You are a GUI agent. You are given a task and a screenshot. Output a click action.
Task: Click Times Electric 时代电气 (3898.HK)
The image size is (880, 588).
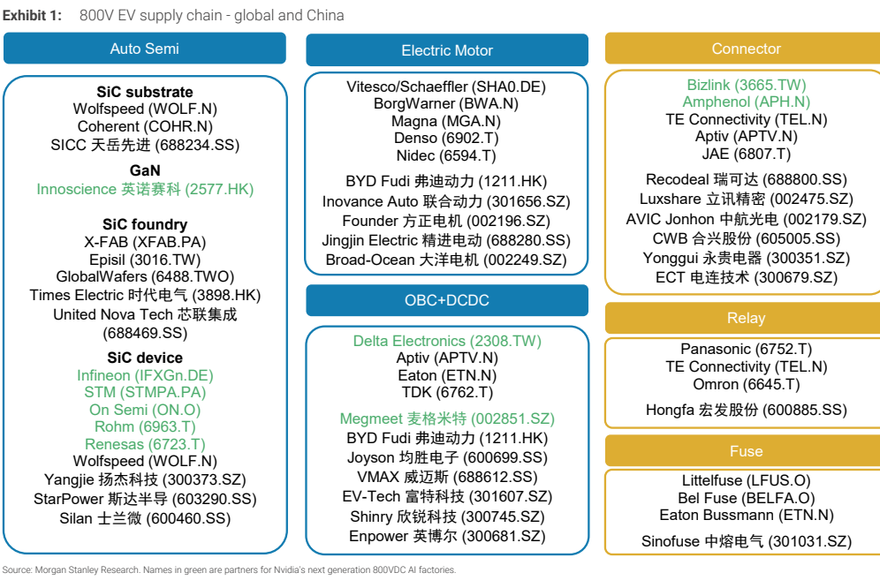(145, 295)
